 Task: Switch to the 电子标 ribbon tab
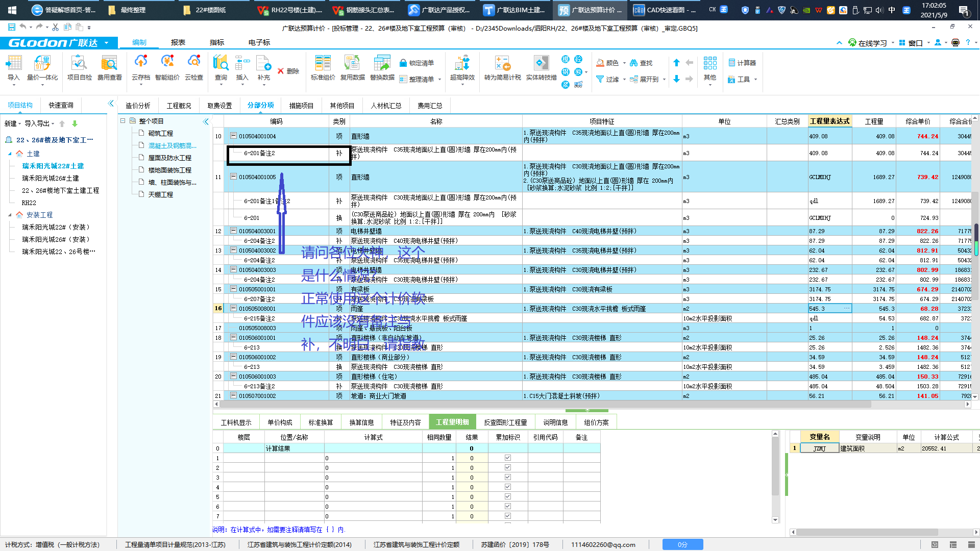(x=259, y=42)
